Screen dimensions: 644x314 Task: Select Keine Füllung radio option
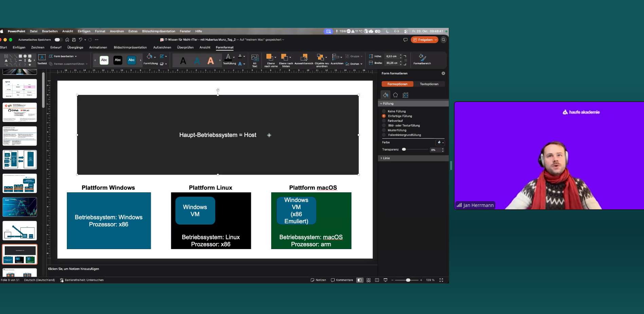(x=384, y=111)
